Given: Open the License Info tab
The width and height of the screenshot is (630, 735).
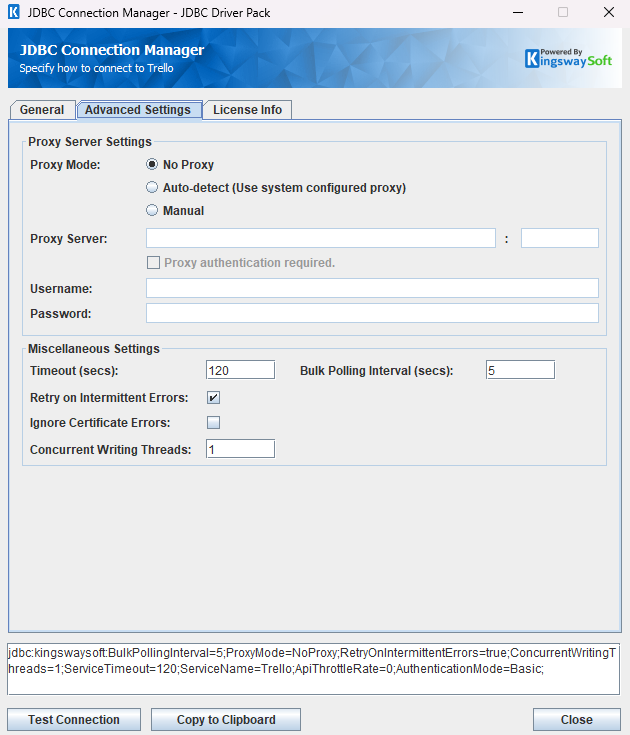Looking at the screenshot, I should pos(248,110).
